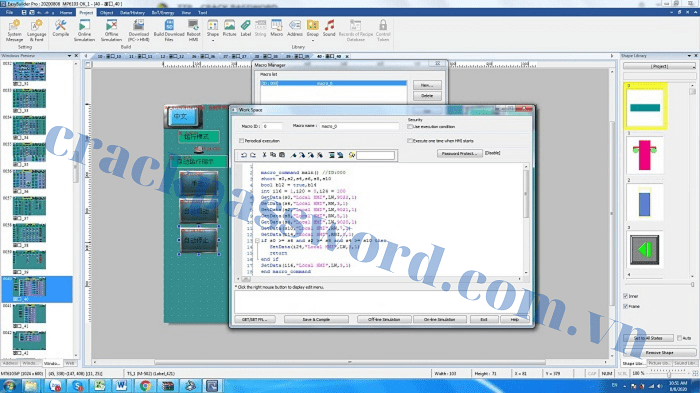Click Remove Shape button
Image resolution: width=700 pixels, height=393 pixels.
click(x=659, y=352)
